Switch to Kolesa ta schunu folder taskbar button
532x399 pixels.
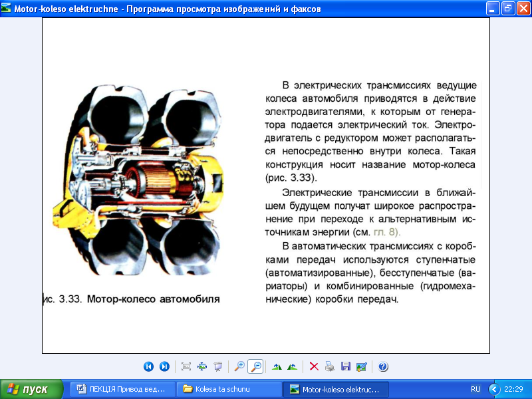[229, 389]
